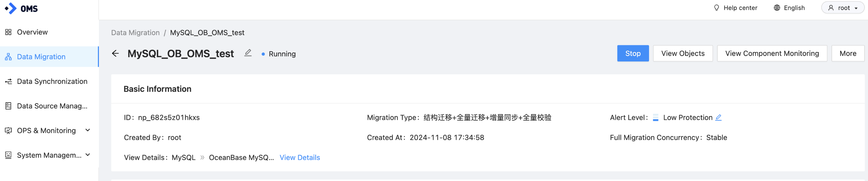Click the View Objects button
868x181 pixels.
point(683,54)
